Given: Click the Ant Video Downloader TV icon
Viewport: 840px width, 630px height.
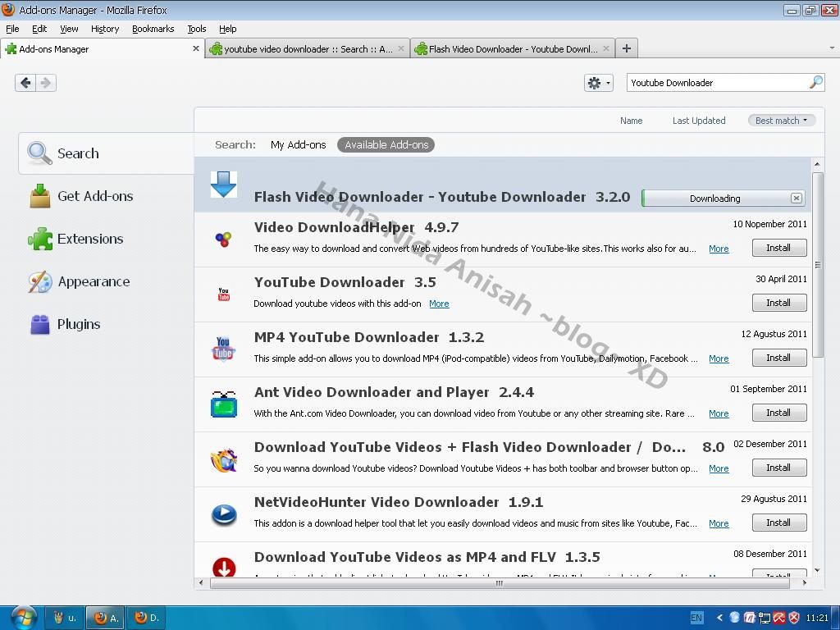Looking at the screenshot, I should tap(223, 404).
